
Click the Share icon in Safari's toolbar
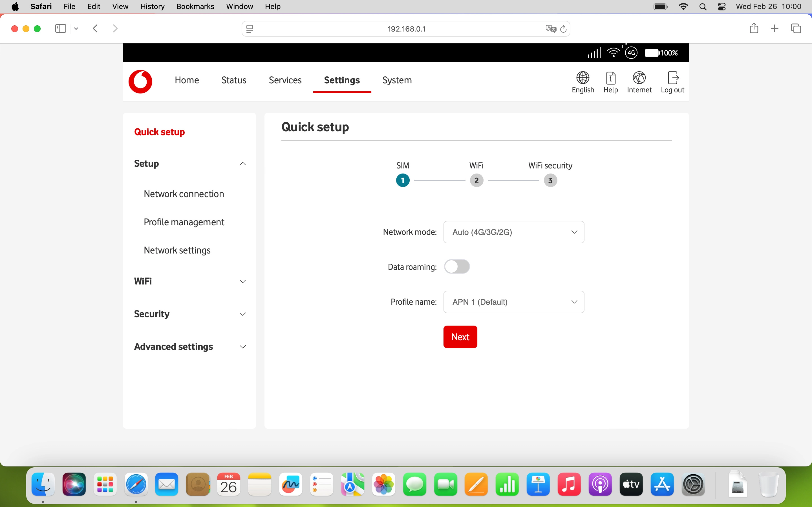(x=754, y=28)
